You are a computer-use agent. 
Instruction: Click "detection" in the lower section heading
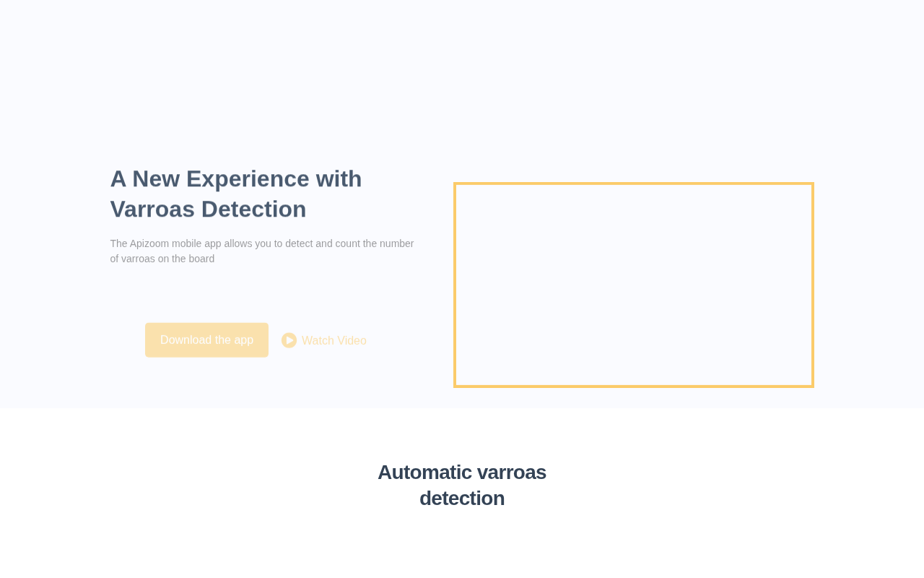coord(462,499)
